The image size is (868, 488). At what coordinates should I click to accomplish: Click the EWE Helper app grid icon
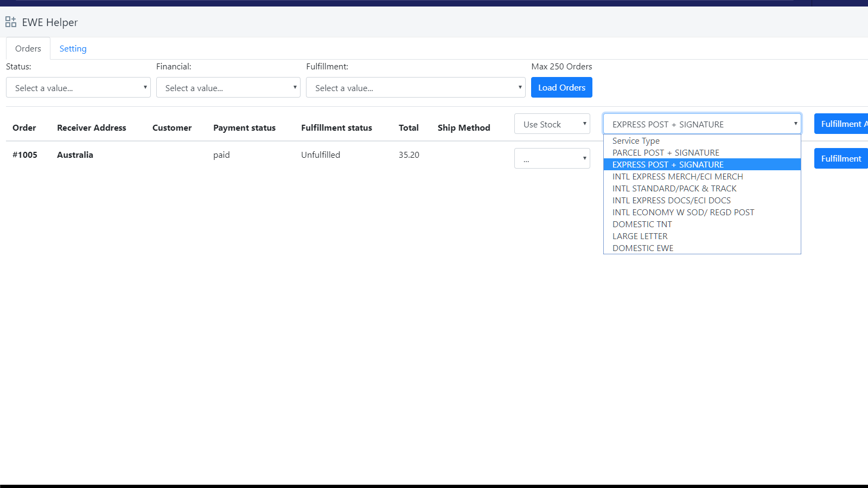click(11, 22)
